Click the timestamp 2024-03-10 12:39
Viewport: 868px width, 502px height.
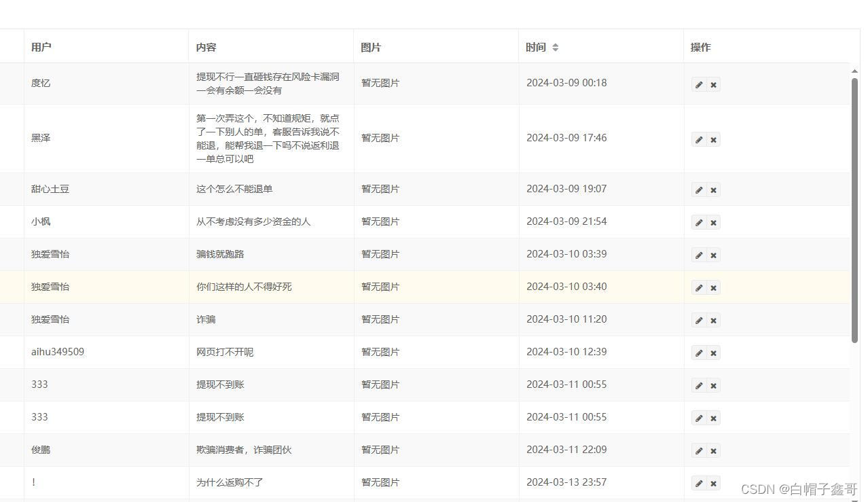566,352
